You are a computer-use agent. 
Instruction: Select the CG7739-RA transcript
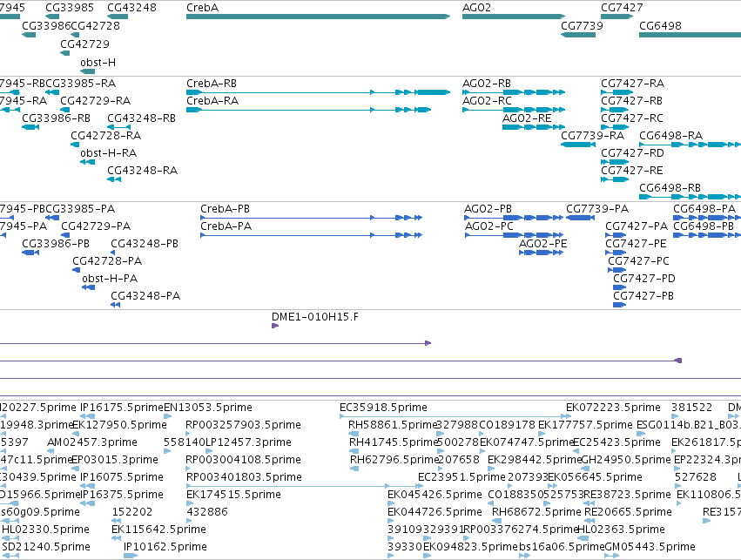pyautogui.click(x=578, y=144)
